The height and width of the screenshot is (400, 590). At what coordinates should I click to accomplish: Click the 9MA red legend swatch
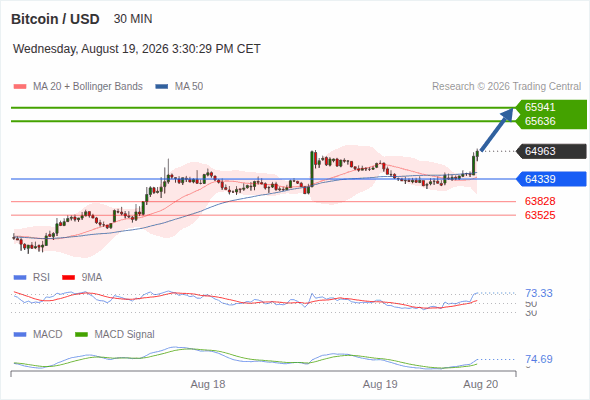click(68, 278)
